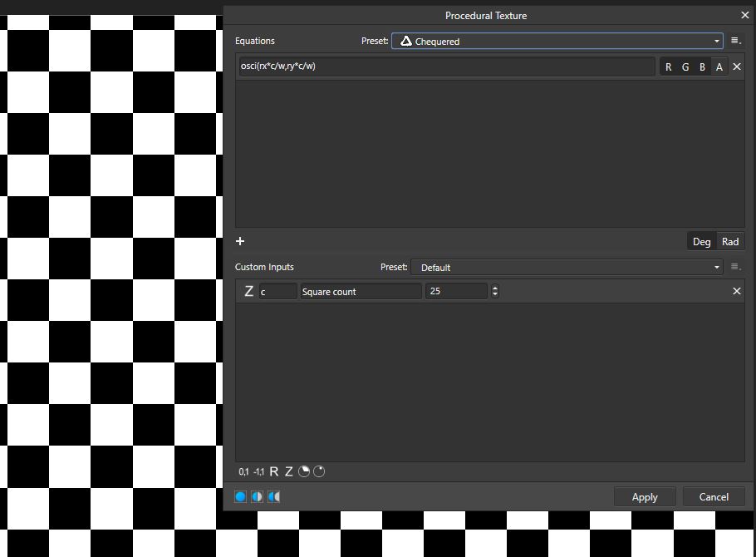
Task: Add a real number (R) custom input
Action: click(274, 472)
